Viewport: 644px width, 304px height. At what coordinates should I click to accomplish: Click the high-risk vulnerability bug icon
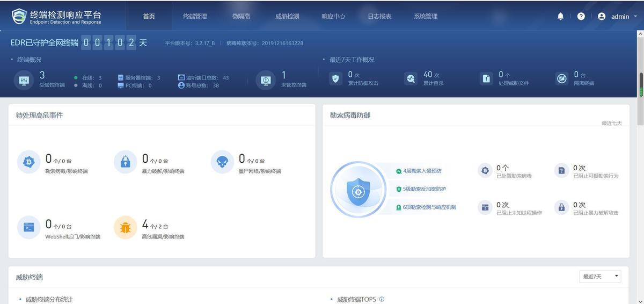pyautogui.click(x=125, y=227)
